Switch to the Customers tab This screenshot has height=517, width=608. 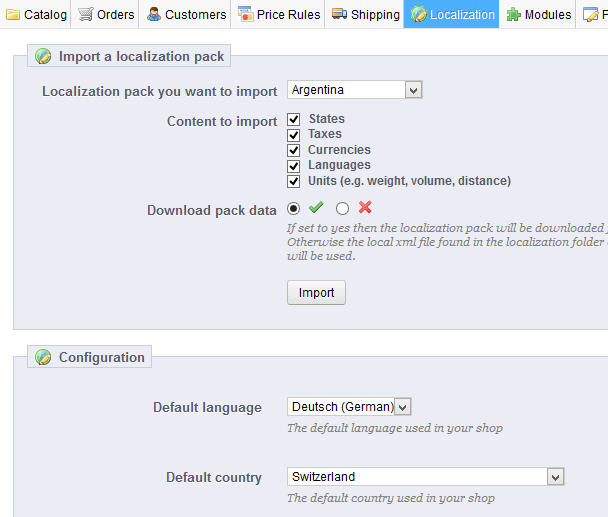[x=185, y=14]
